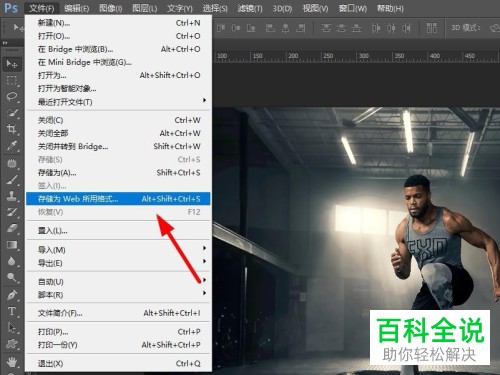Open the 视图(V) menu
The image size is (500, 375).
coord(315,8)
